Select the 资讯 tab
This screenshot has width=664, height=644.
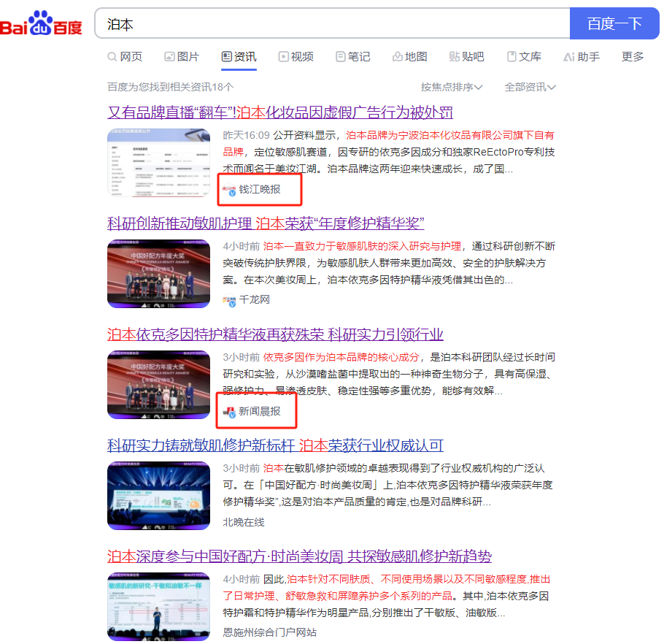239,56
